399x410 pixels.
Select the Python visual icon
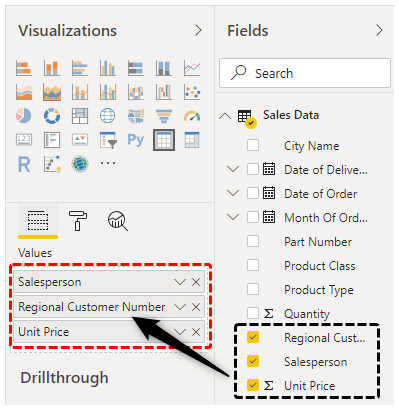(x=136, y=140)
